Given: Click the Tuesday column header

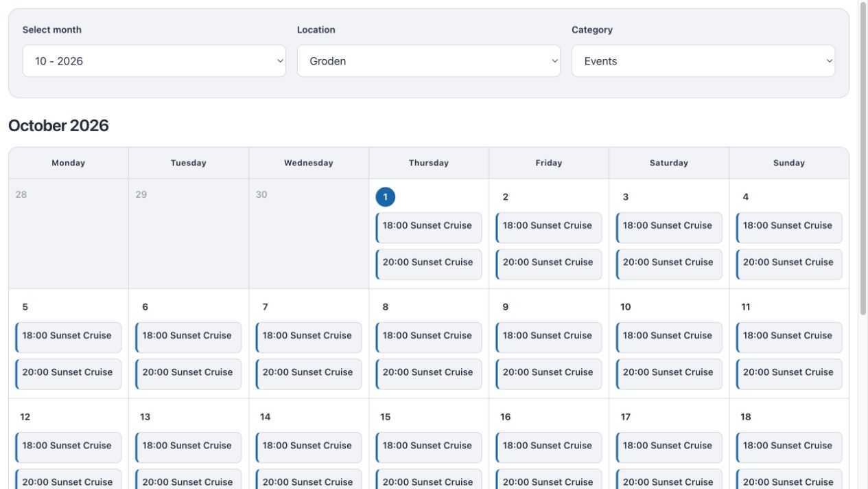Looking at the screenshot, I should (189, 163).
